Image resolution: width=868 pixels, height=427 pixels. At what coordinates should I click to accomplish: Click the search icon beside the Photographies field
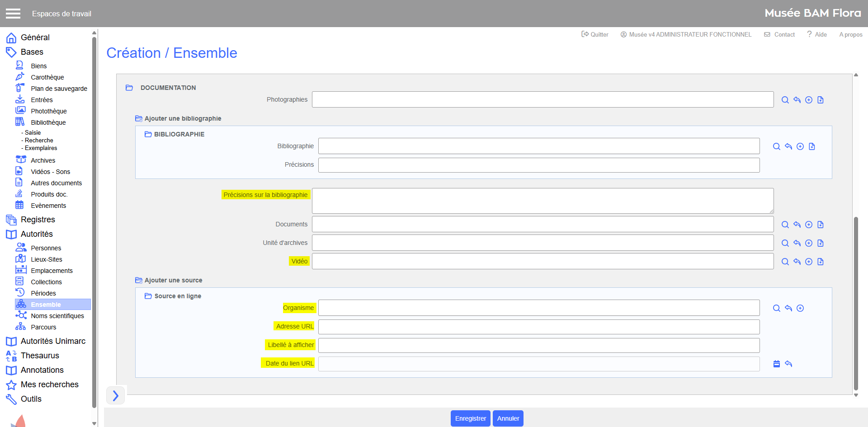click(x=785, y=100)
